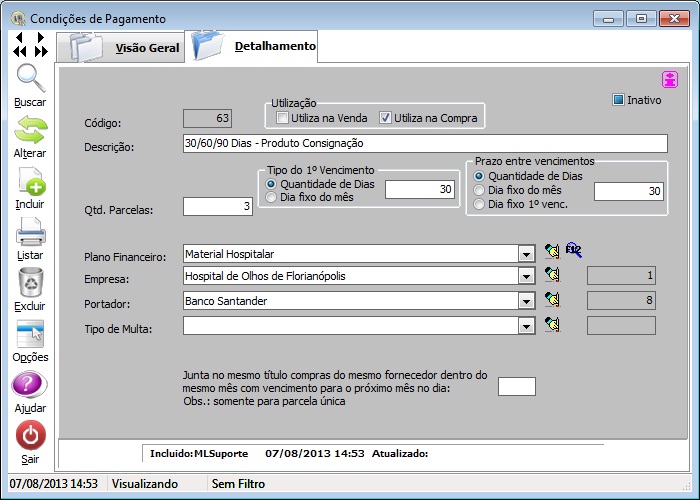Image resolution: width=700 pixels, height=500 pixels.
Task: Select Dia fixo 1º venc. radio option
Action: [480, 204]
